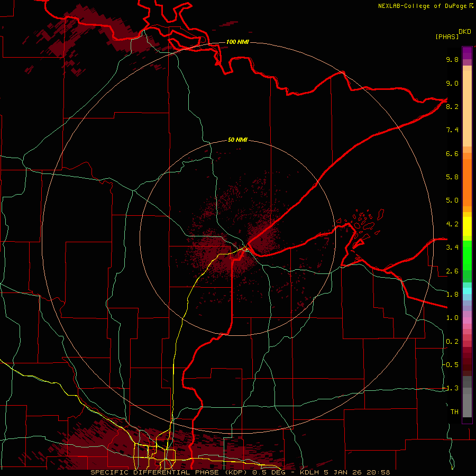Click the 7.4 scale value
Image resolution: width=476 pixels, height=476 pixels.
(x=452, y=130)
